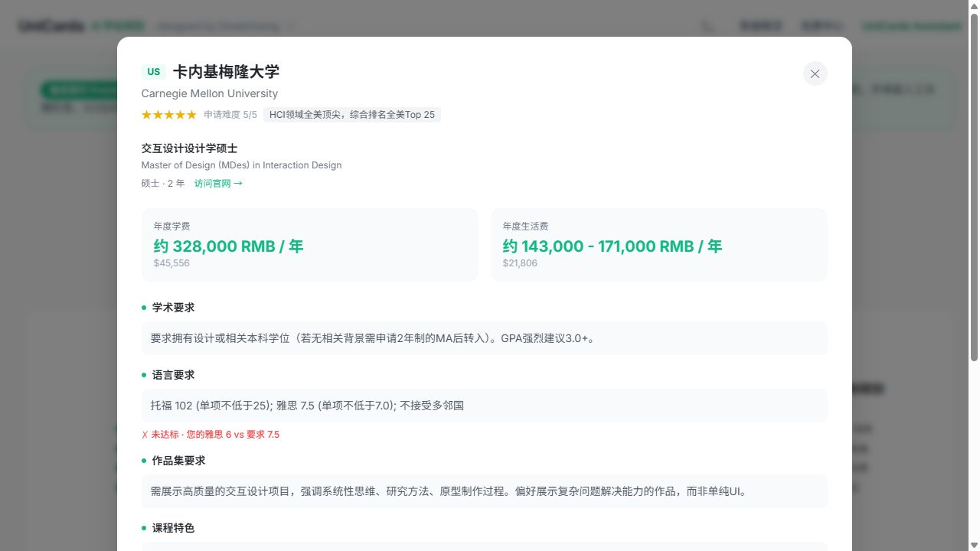Click the 申请难度 5/5 label

[230, 115]
